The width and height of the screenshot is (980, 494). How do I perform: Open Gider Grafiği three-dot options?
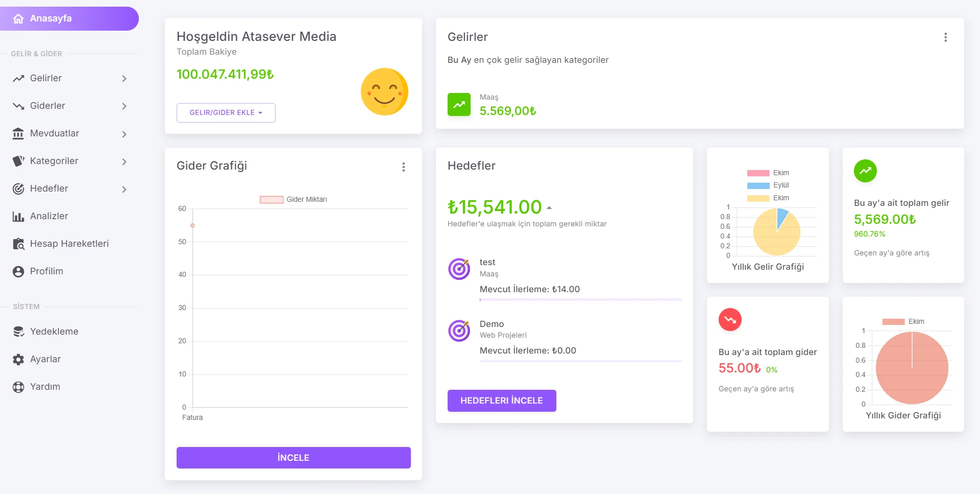[x=403, y=167]
